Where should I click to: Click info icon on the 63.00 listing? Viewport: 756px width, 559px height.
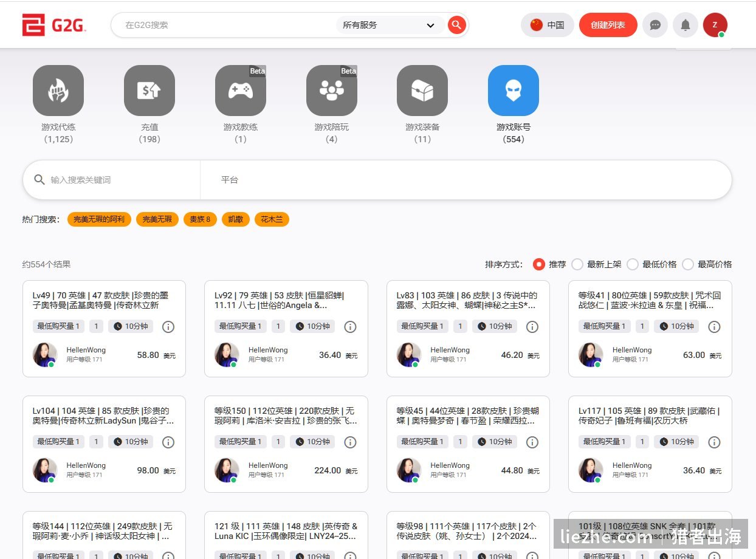(714, 327)
